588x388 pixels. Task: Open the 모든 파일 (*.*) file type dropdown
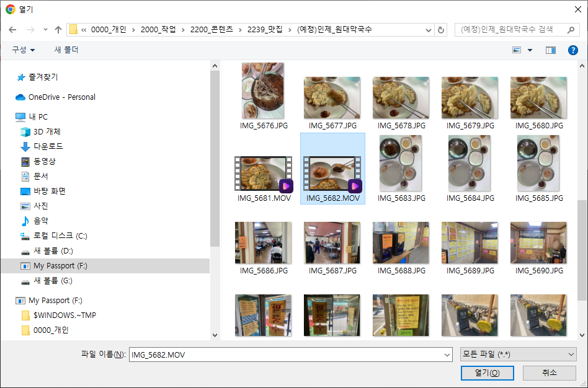pos(517,354)
